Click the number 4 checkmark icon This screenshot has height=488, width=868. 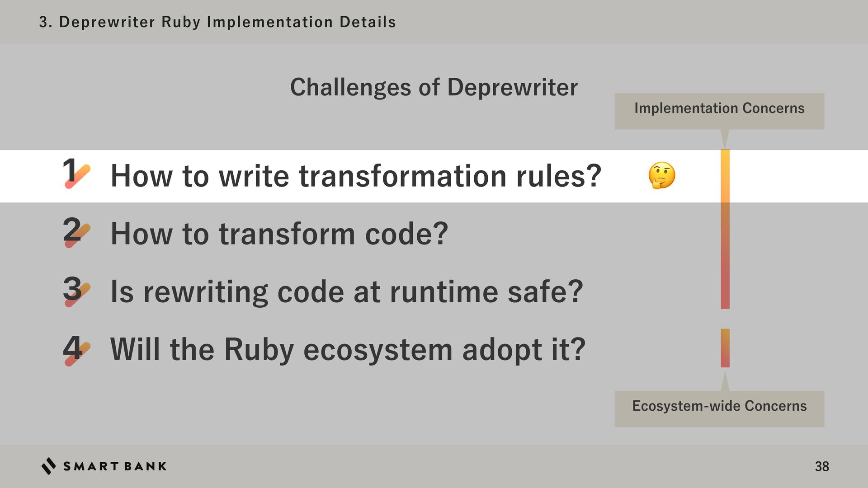(77, 350)
